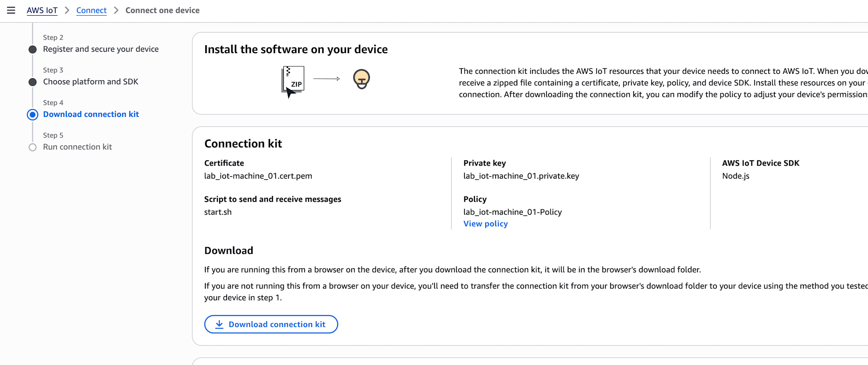Viewport: 868px width, 365px height.
Task: Select Connect one device breadcrumb text
Action: click(162, 10)
